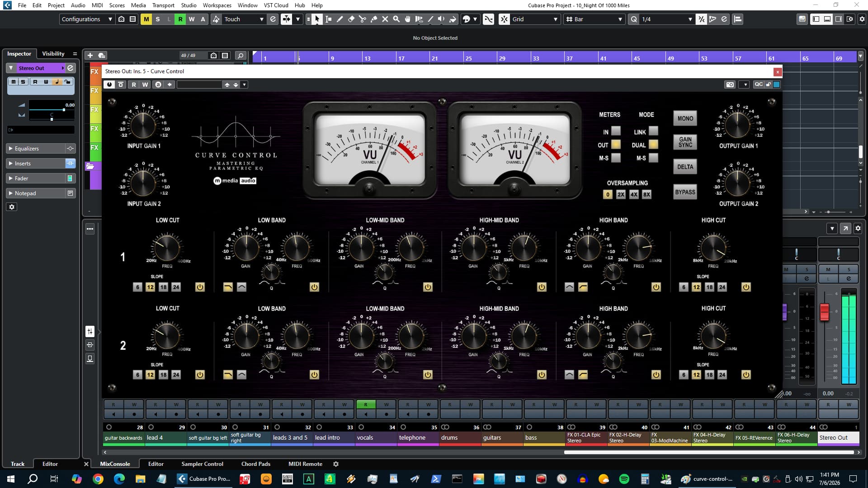Viewport: 868px width, 488px height.
Task: Select the Play speaker tool
Action: coord(442,19)
